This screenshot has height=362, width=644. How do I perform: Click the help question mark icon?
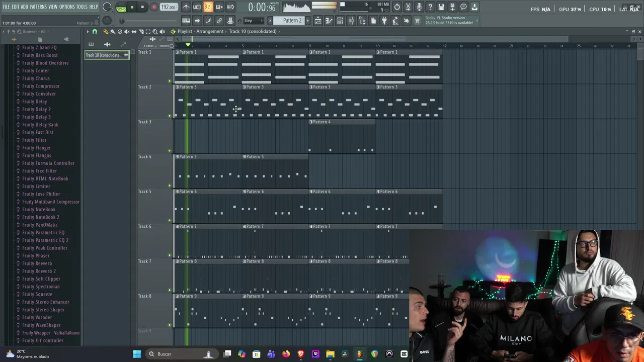(430, 7)
